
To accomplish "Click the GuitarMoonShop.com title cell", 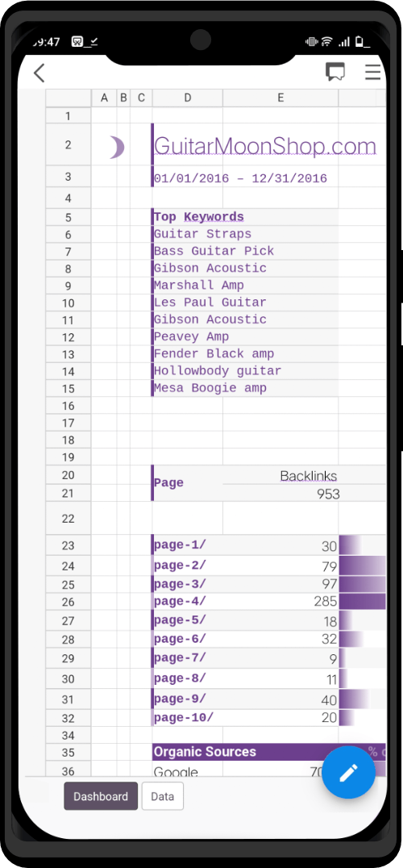I will tap(265, 145).
